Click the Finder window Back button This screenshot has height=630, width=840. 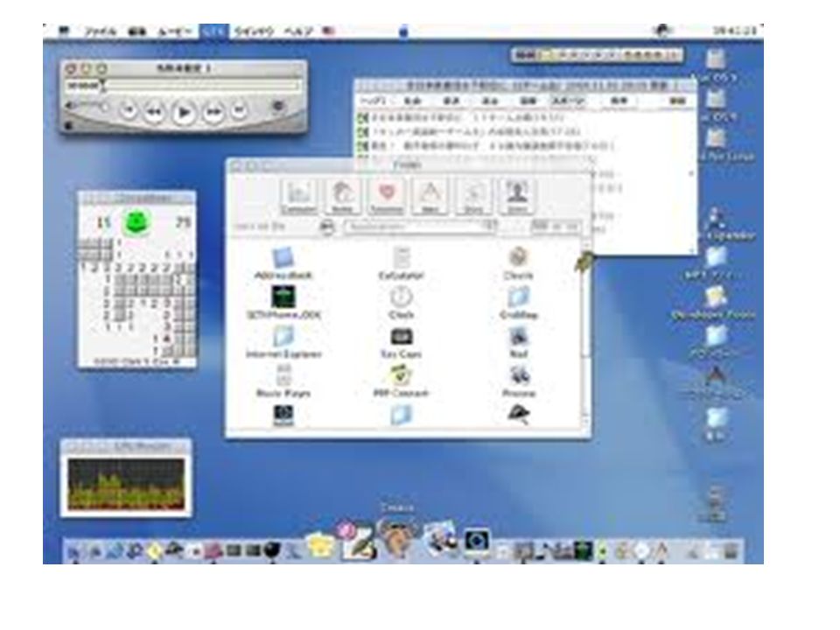(x=327, y=227)
